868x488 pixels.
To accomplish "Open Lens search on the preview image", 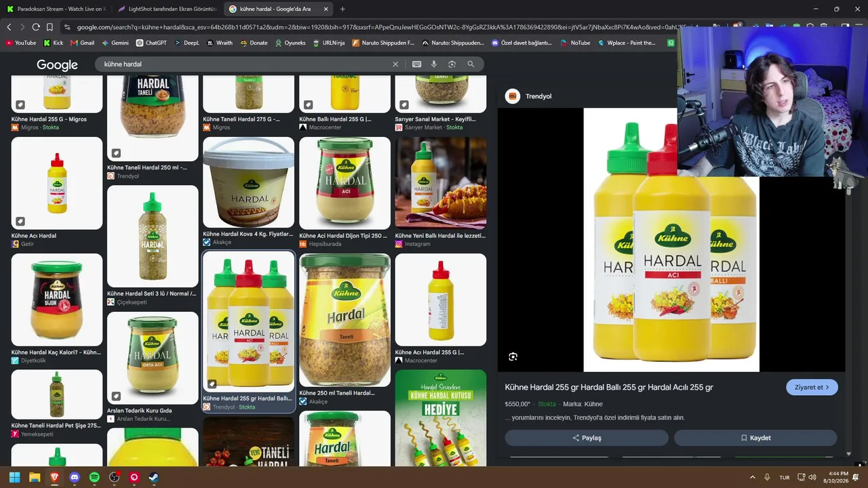I will 513,357.
